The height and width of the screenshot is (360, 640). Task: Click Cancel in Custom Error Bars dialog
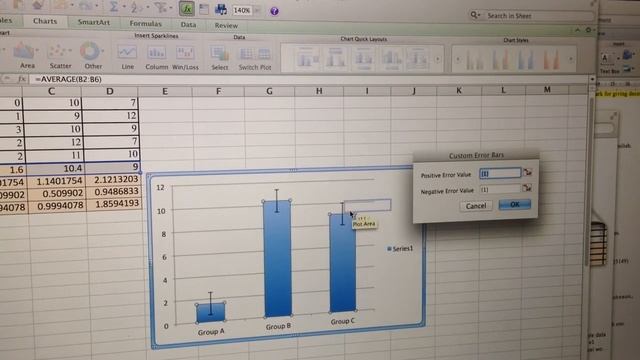476,206
